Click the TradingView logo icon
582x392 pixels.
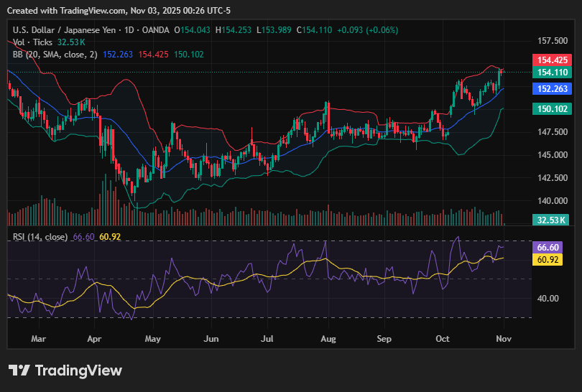19,370
